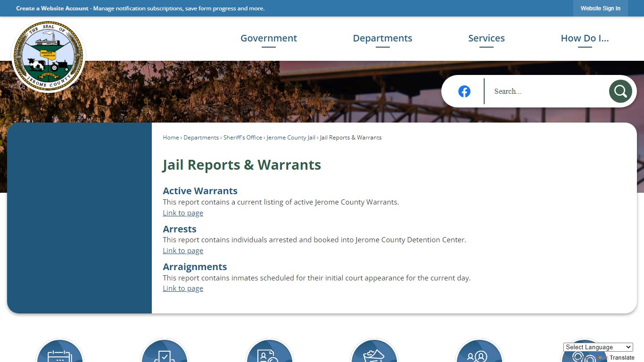Open the How Do I... menu
This screenshot has height=362, width=644.
(x=585, y=38)
